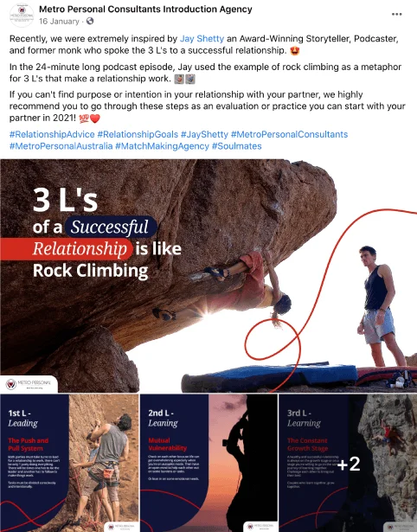Open the Jay Shetty profile link
This screenshot has width=417, height=532.
pyautogui.click(x=202, y=39)
